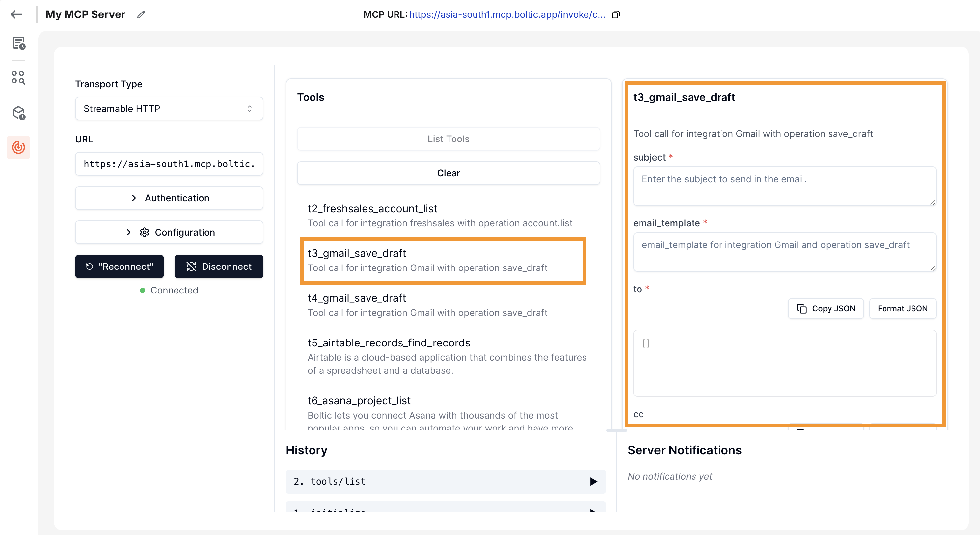Click the Reconnect button
Image resolution: width=980 pixels, height=535 pixels.
pos(120,267)
